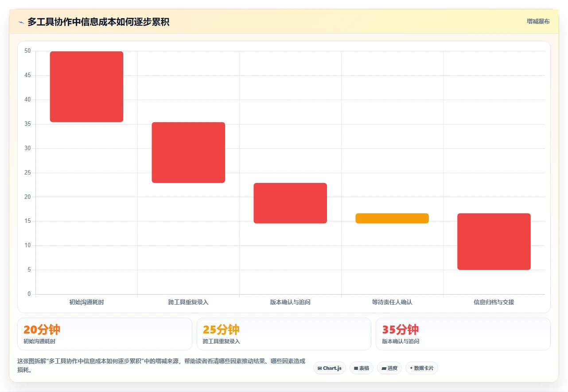Click the y-axis value 50
568x392 pixels.
[27, 51]
